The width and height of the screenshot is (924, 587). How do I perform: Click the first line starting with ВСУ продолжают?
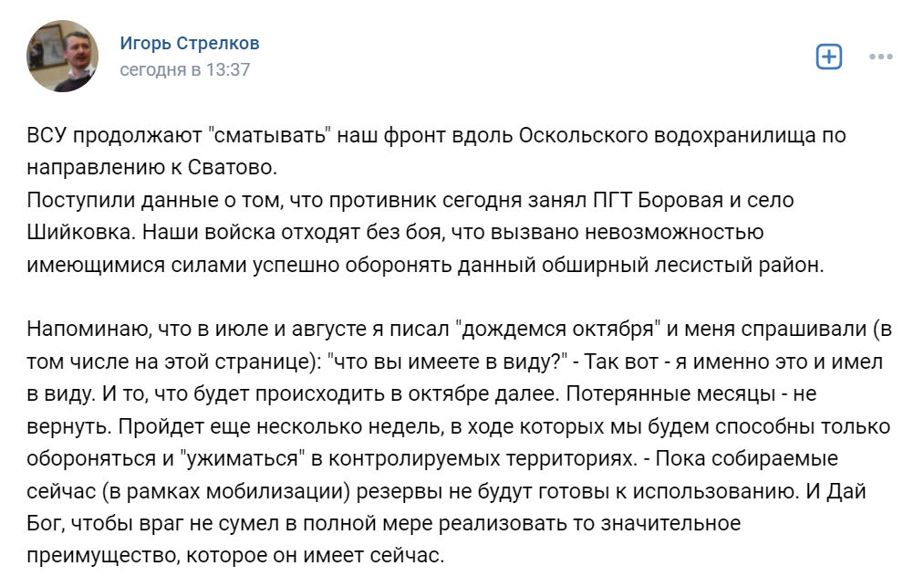click(x=436, y=136)
